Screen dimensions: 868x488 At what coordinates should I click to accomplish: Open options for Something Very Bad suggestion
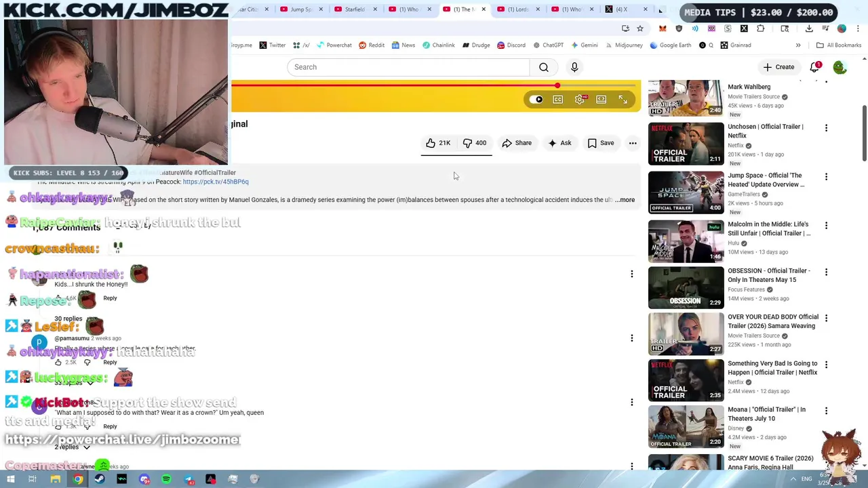pos(826,365)
